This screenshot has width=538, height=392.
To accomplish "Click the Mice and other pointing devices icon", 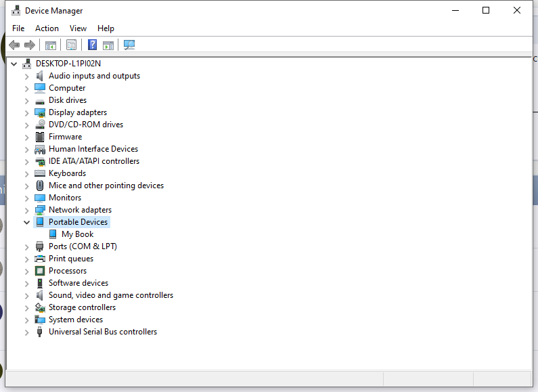I will tap(40, 186).
